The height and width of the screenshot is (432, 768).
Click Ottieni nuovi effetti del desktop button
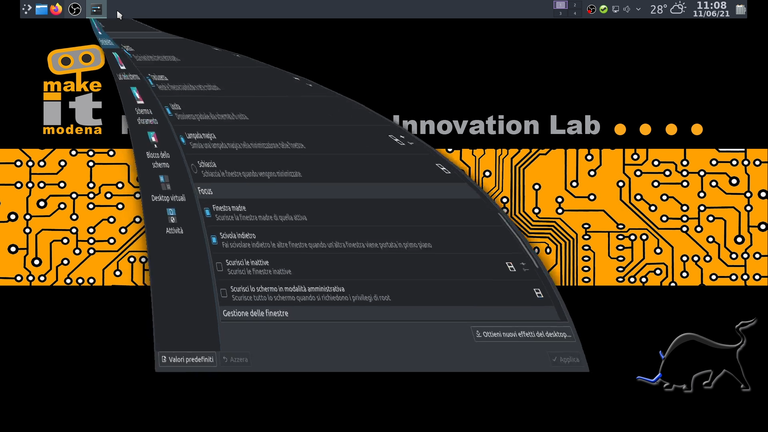click(x=523, y=334)
